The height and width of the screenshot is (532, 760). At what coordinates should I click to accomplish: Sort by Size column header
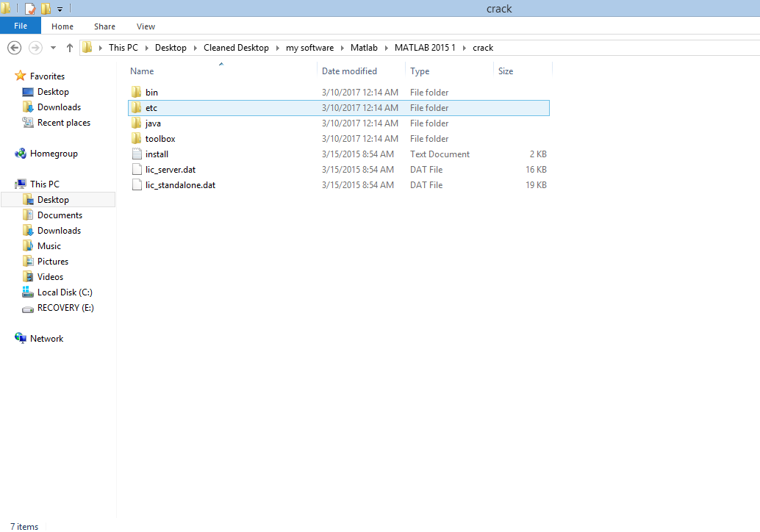506,71
